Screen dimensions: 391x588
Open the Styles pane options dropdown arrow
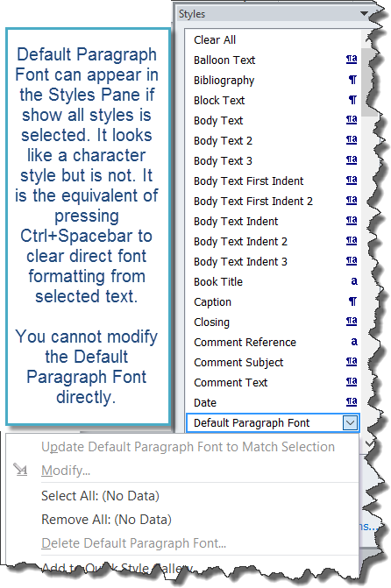tap(364, 13)
